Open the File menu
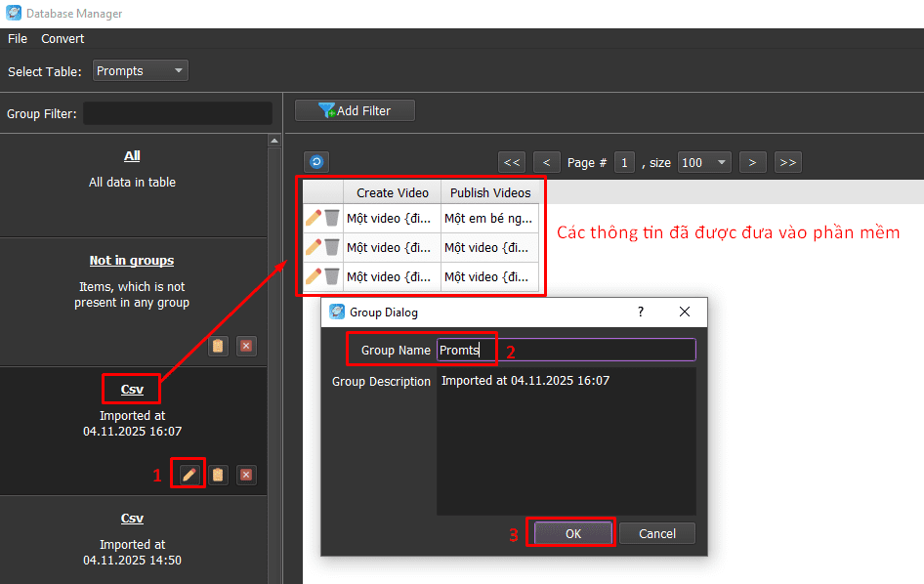This screenshot has height=584, width=924. coord(18,39)
